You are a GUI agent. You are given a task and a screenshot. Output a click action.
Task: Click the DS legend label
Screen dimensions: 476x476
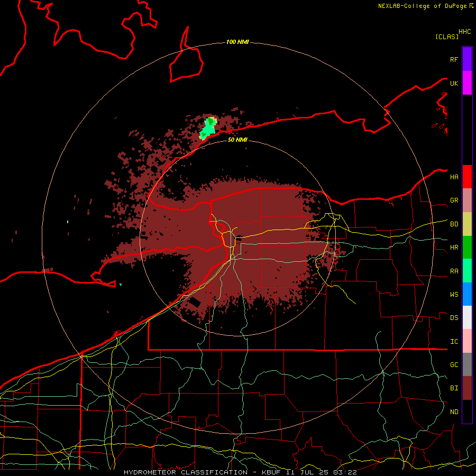(x=454, y=318)
